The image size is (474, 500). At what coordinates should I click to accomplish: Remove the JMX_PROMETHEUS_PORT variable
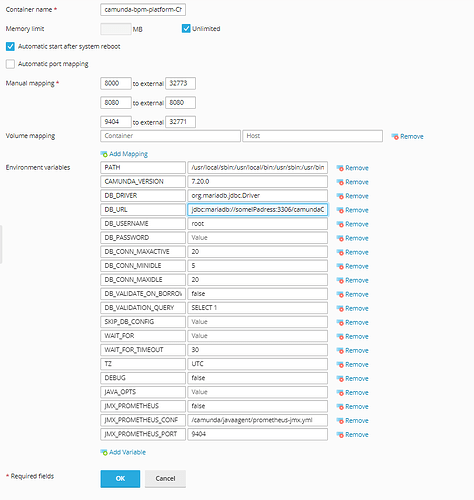[352, 435]
